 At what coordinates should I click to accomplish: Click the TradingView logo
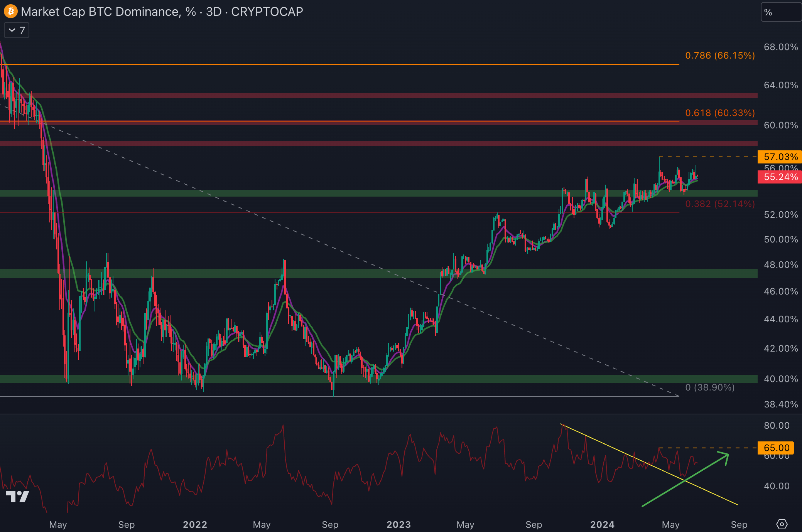(18, 497)
